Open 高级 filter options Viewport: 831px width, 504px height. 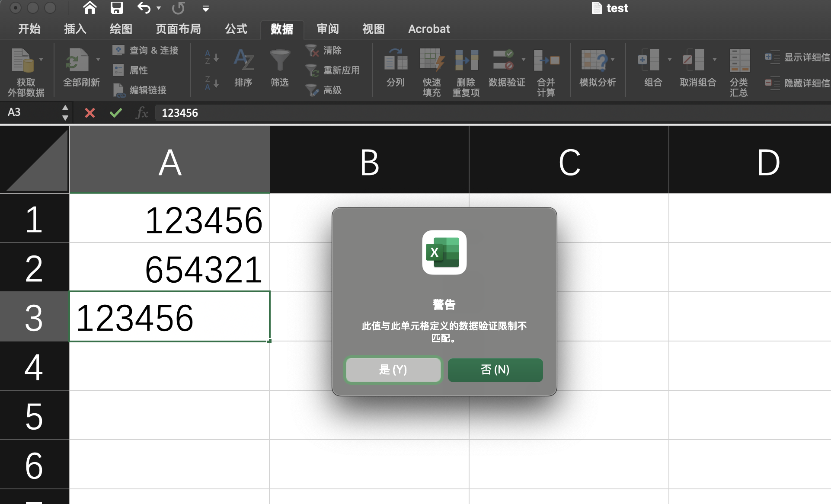(x=323, y=90)
